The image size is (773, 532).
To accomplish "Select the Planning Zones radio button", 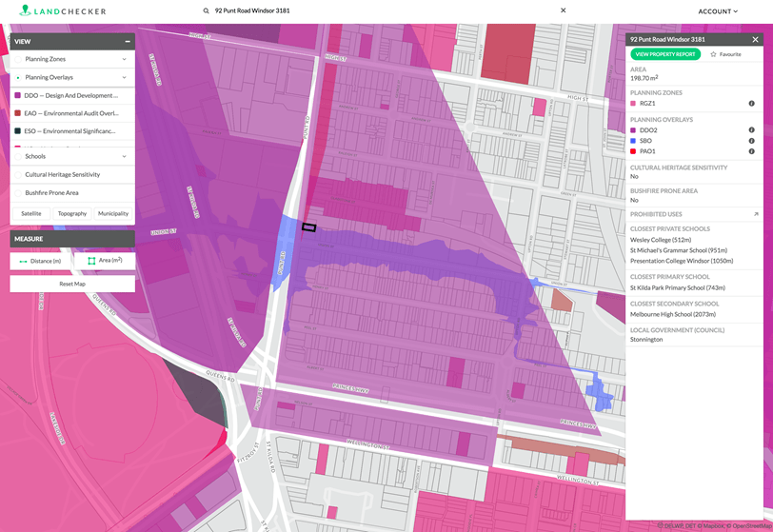I will pos(18,59).
